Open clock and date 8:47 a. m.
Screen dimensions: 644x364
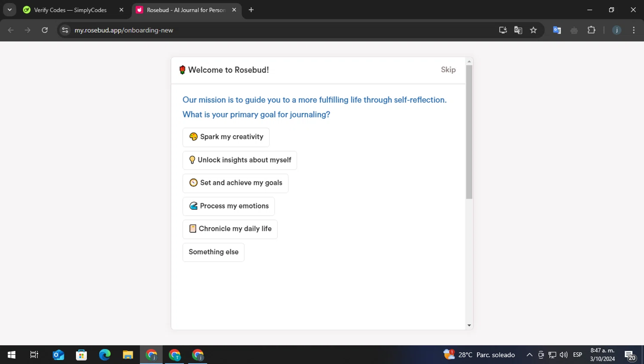point(602,355)
